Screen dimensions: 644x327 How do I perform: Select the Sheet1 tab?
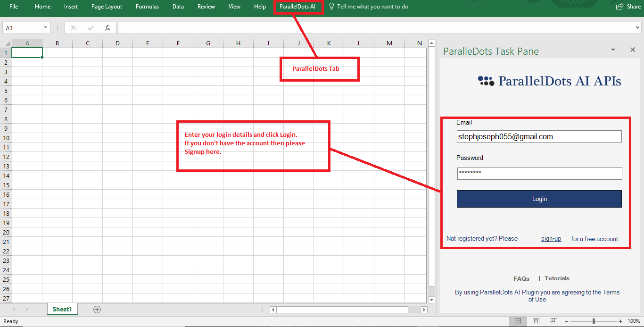62,309
